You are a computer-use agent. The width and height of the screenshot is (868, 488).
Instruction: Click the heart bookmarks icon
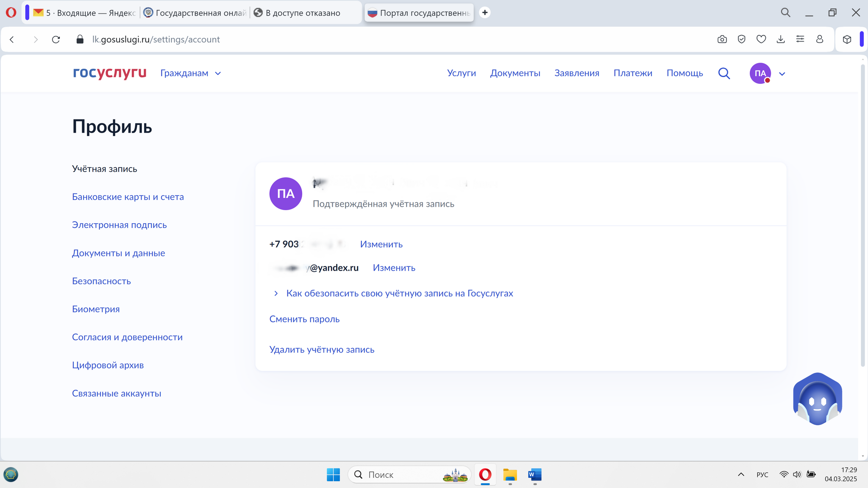tap(761, 39)
